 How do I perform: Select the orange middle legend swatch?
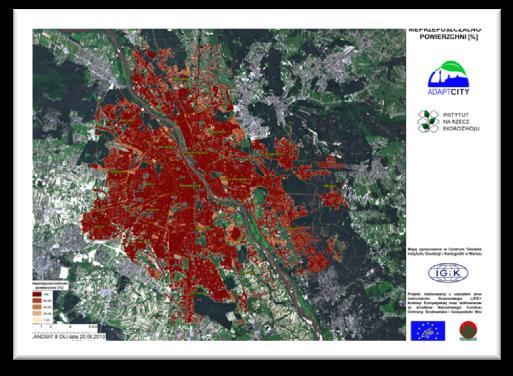click(x=37, y=307)
